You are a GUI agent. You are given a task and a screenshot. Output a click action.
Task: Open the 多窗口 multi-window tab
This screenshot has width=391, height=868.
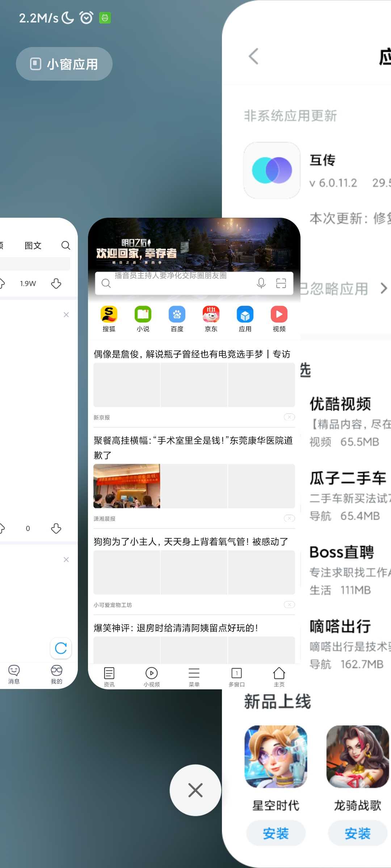click(x=236, y=677)
